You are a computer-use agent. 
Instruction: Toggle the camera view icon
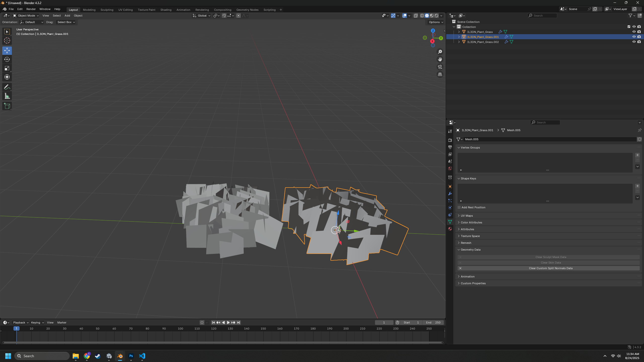point(440,67)
